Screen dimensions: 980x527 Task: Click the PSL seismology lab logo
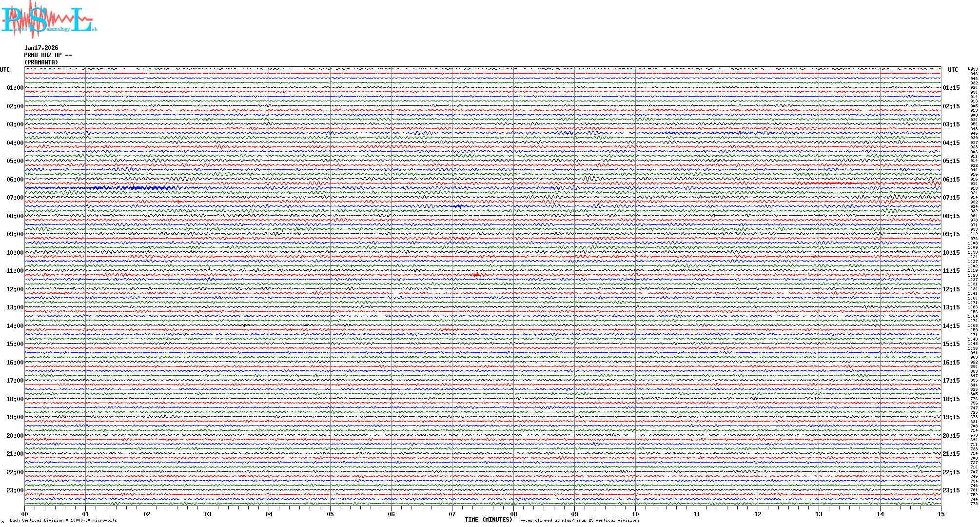48,19
